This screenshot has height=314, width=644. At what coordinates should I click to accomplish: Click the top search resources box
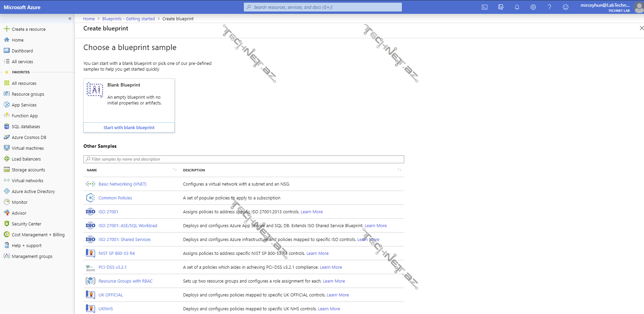(x=323, y=7)
